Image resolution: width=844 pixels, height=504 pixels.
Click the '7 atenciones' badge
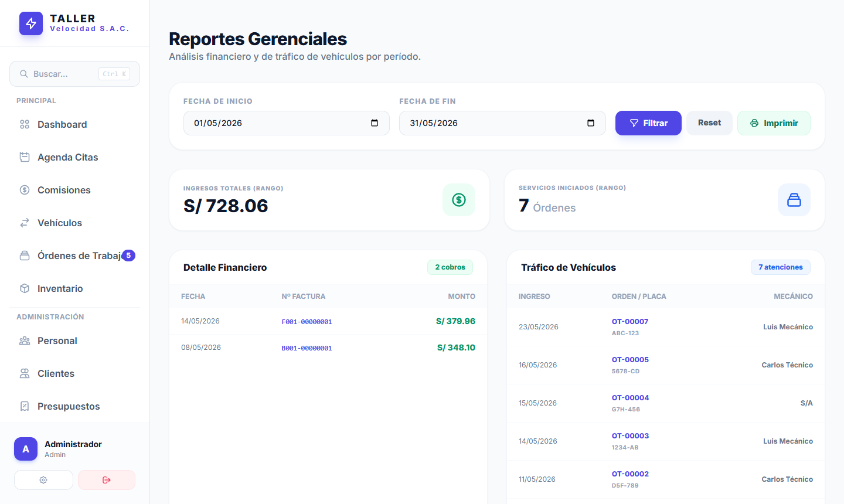click(781, 267)
